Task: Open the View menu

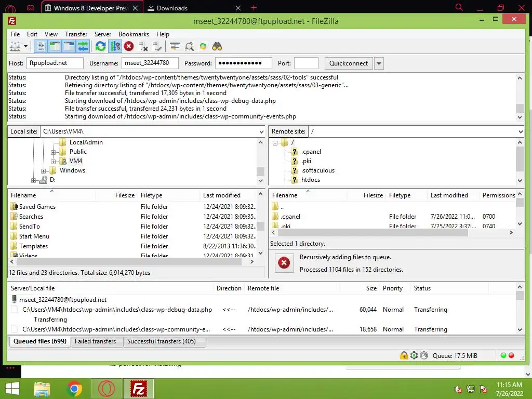Action: point(51,34)
